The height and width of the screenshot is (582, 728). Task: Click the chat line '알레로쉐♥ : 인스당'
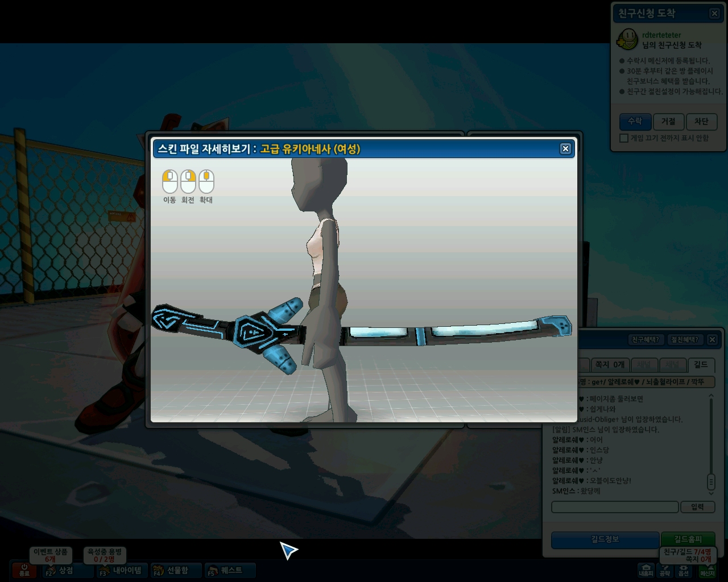tap(581, 450)
